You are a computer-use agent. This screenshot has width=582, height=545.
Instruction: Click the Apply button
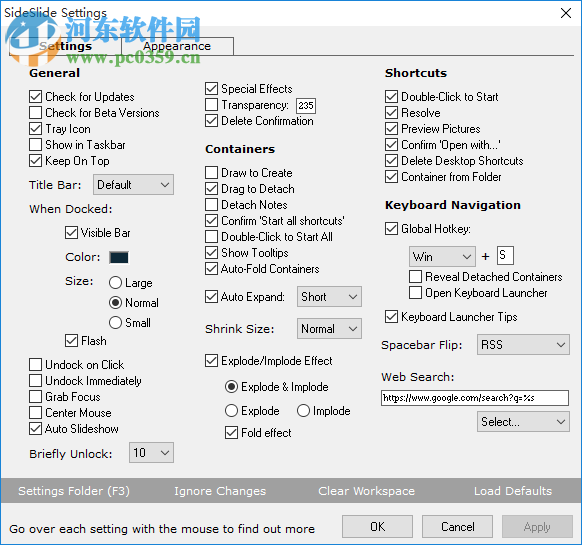[x=537, y=526]
